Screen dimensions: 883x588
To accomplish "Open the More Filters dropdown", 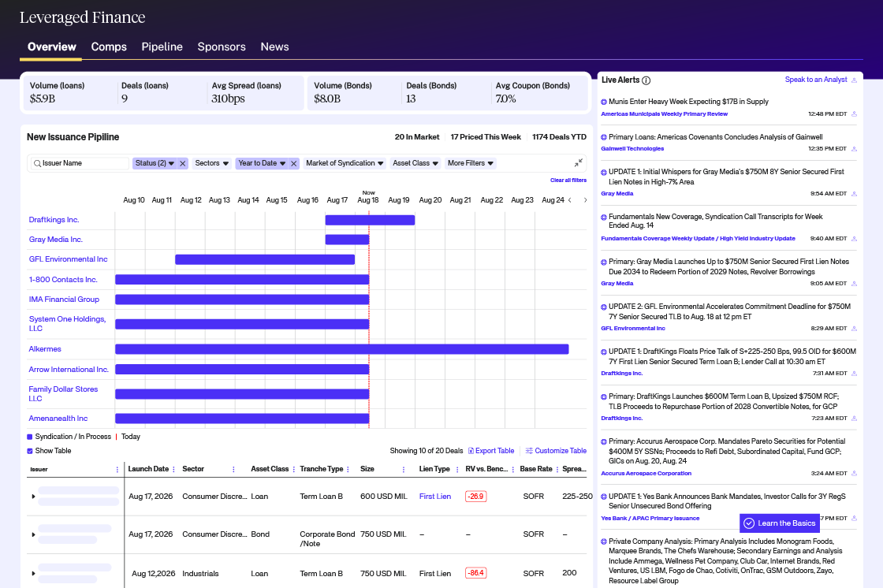I will [471, 163].
